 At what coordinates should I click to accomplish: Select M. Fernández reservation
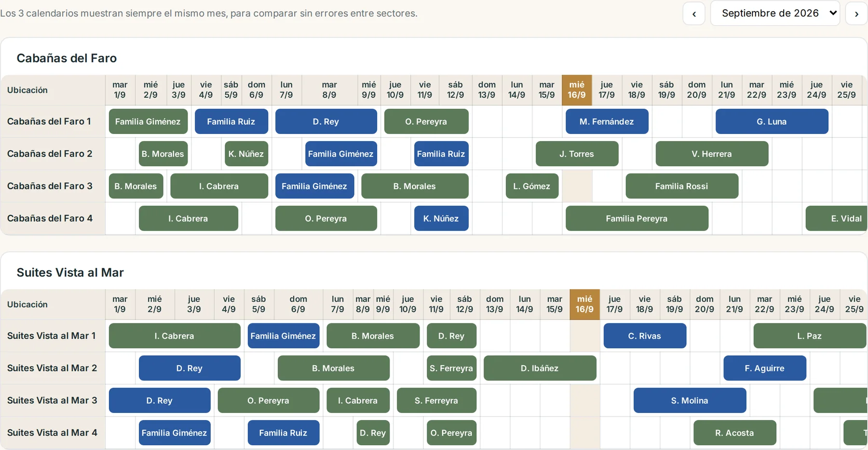click(607, 121)
